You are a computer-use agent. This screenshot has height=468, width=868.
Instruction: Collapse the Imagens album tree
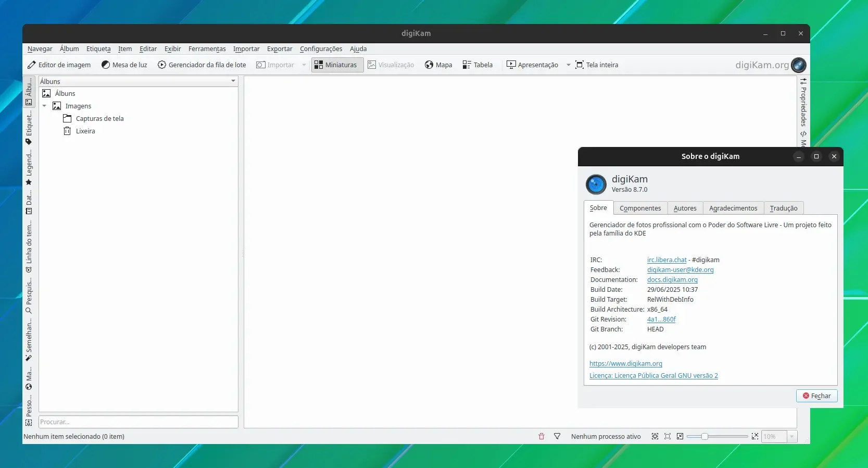pyautogui.click(x=44, y=106)
